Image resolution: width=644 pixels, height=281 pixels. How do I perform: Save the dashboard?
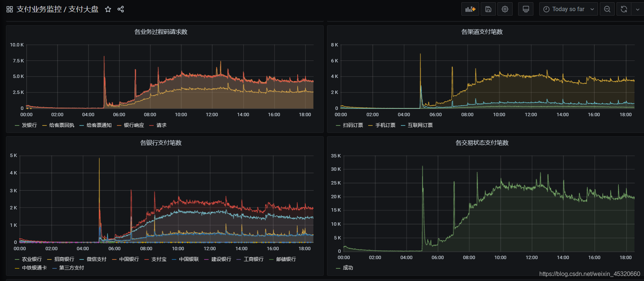pyautogui.click(x=488, y=9)
